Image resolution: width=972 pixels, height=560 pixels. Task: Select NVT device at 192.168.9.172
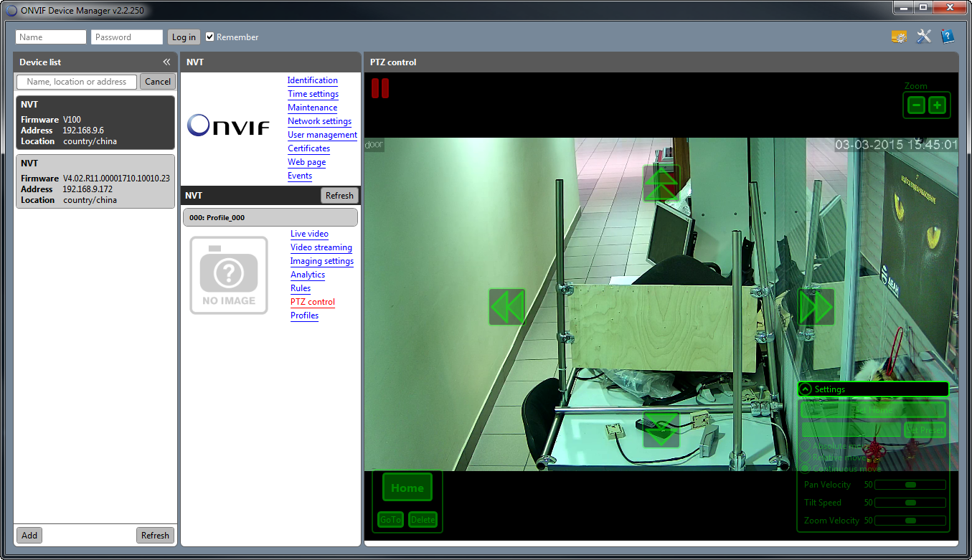coord(95,181)
